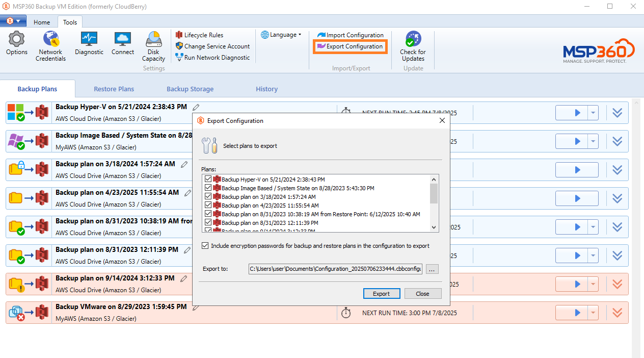Go to the History tab
The width and height of the screenshot is (644, 358).
click(266, 89)
